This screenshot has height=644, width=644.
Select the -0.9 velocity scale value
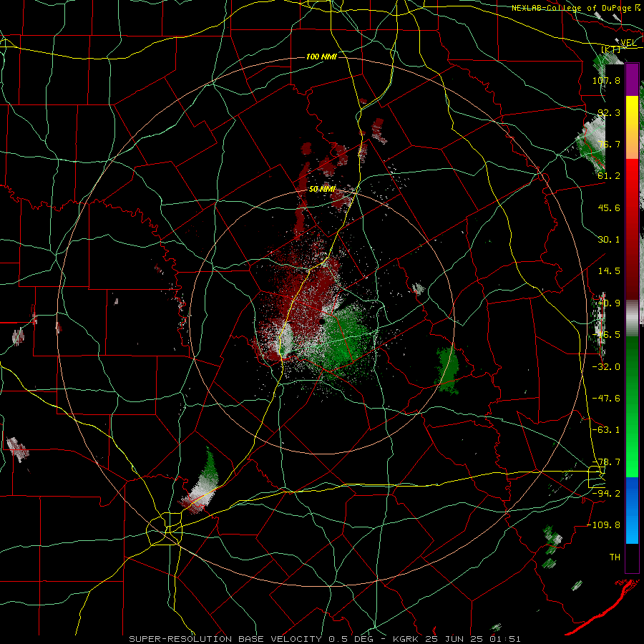point(609,303)
